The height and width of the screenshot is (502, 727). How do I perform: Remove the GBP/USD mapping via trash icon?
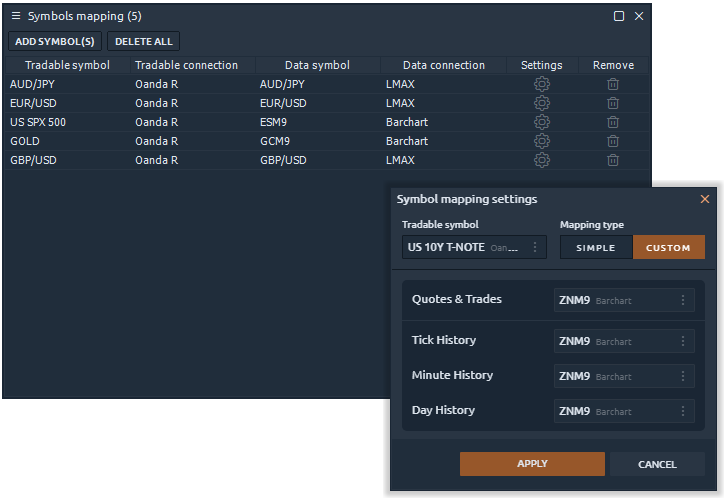pyautogui.click(x=613, y=160)
